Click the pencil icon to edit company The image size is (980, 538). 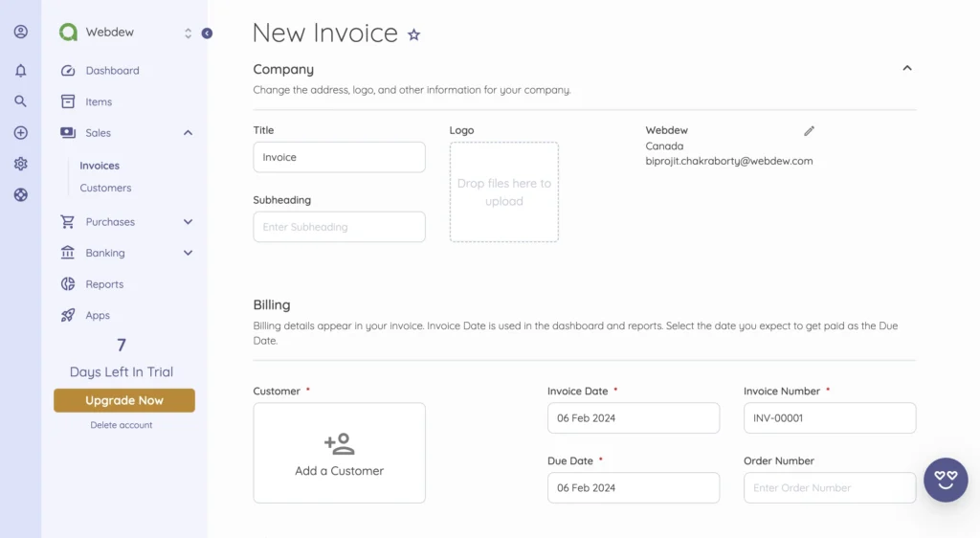click(x=809, y=131)
